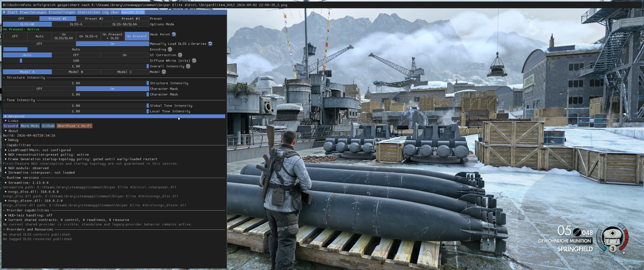Enable Manually Load DLSS Libraries
The height and width of the screenshot is (270, 644).
click(x=113, y=43)
